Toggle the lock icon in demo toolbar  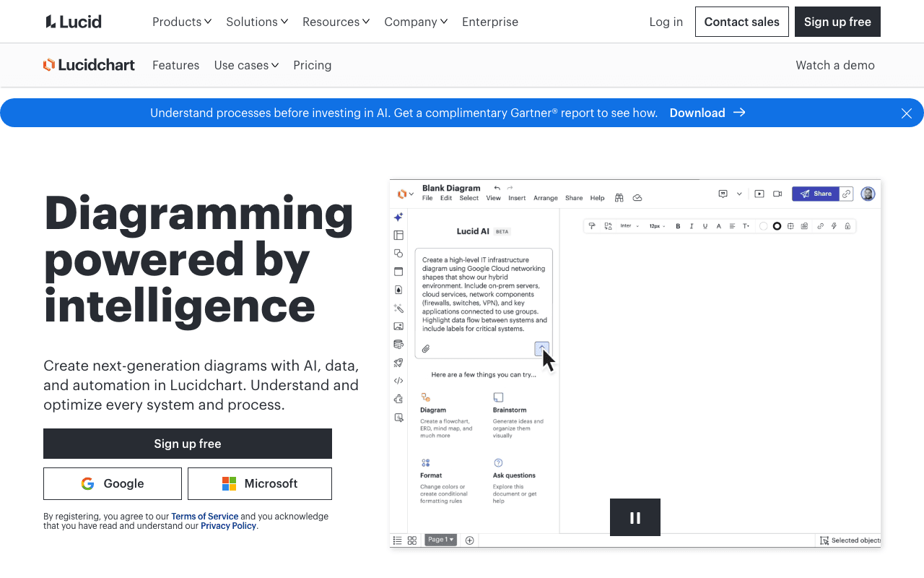[x=847, y=226]
